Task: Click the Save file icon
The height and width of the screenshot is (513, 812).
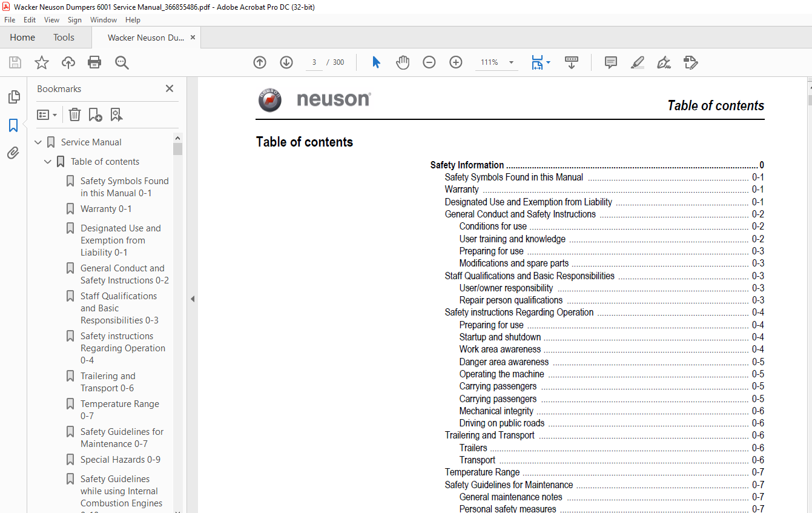Action: click(x=15, y=62)
